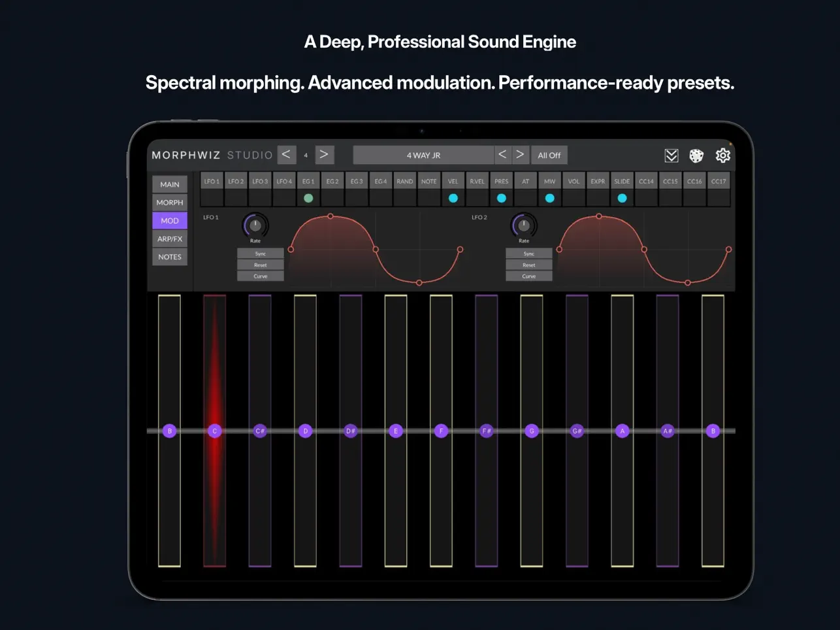Select the highlighted MOD page
The width and height of the screenshot is (840, 630).
(x=170, y=221)
